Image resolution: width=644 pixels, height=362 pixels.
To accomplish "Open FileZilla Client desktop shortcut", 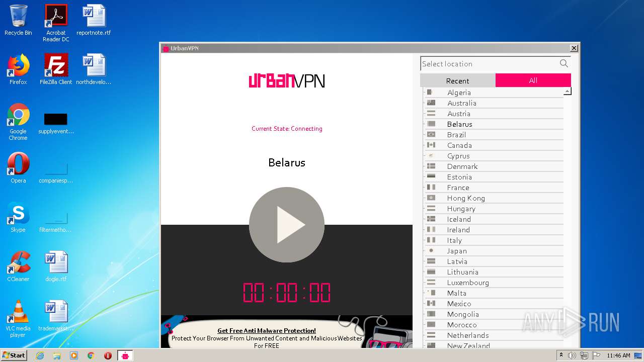I will (x=56, y=69).
